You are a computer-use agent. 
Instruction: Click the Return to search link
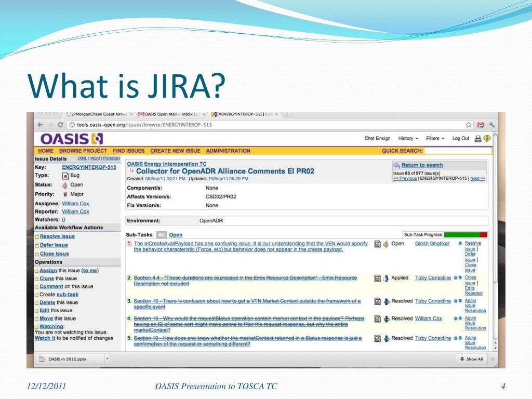point(422,165)
